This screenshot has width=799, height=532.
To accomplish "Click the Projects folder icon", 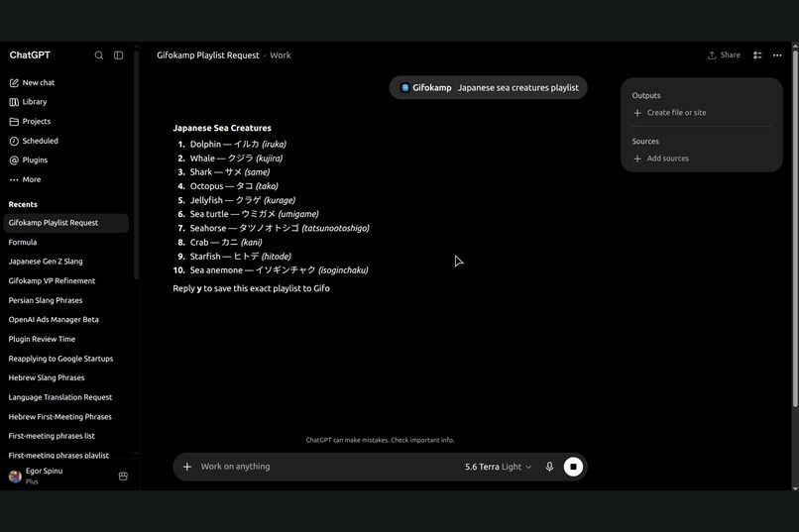I will click(14, 121).
